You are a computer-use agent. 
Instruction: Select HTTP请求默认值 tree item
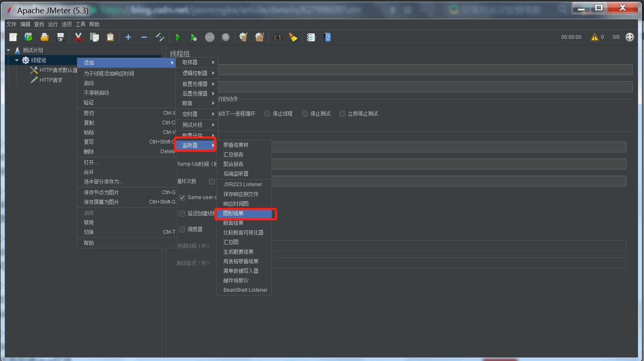(x=58, y=70)
